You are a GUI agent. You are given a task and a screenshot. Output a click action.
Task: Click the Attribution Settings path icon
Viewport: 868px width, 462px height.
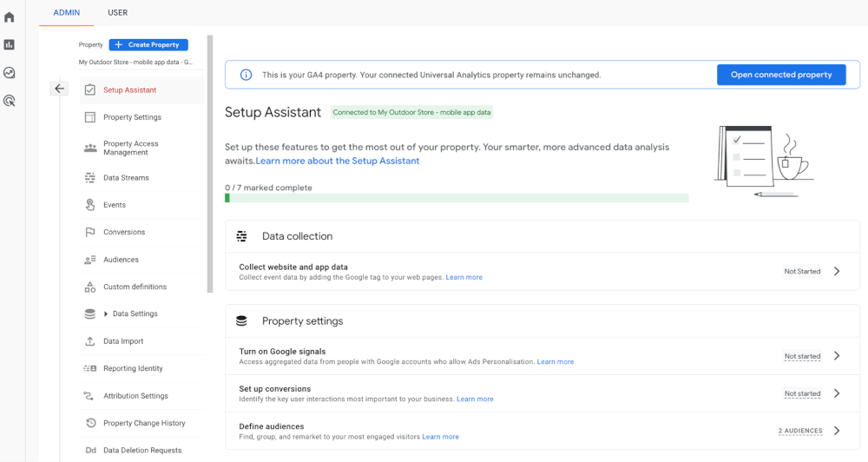(x=89, y=396)
